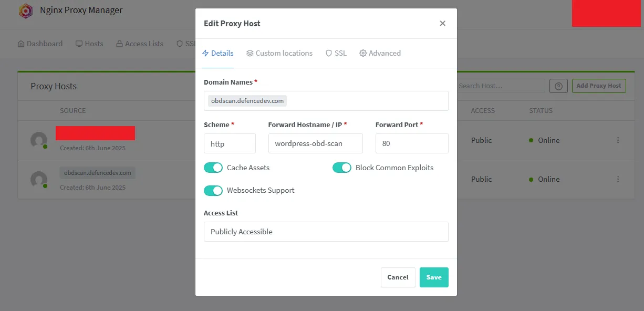Screen dimensions: 644x311
Task: Click the avatar of the first proxy host
Action: 39,141
